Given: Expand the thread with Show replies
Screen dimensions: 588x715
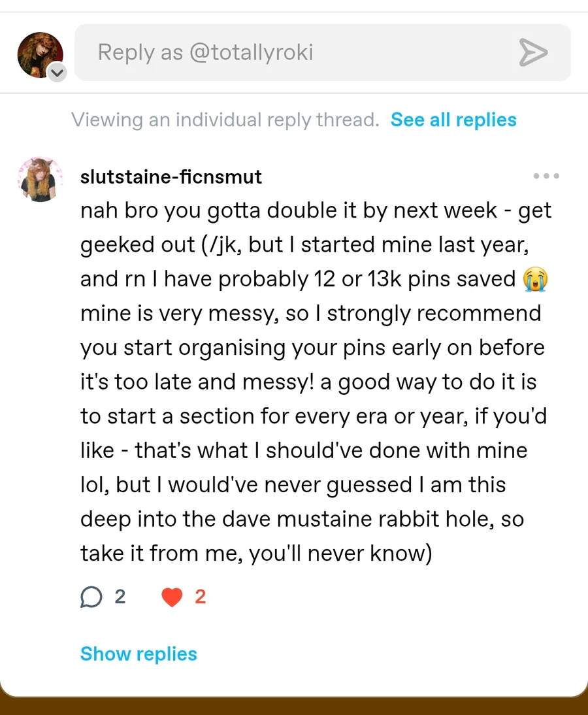Looking at the screenshot, I should click(x=139, y=654).
